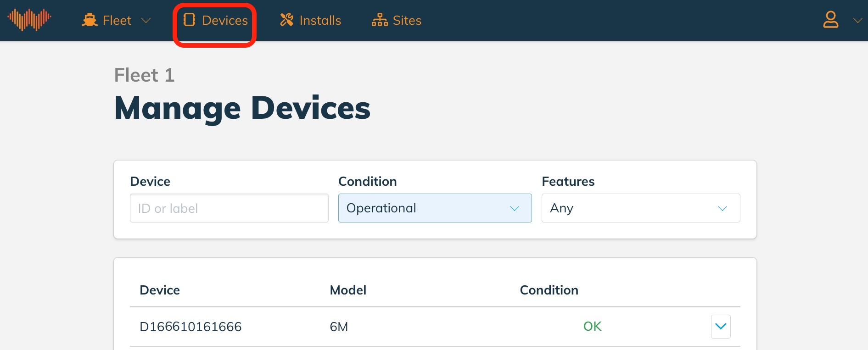The height and width of the screenshot is (350, 868).
Task: Click the Fleet ship icon
Action: tap(90, 20)
